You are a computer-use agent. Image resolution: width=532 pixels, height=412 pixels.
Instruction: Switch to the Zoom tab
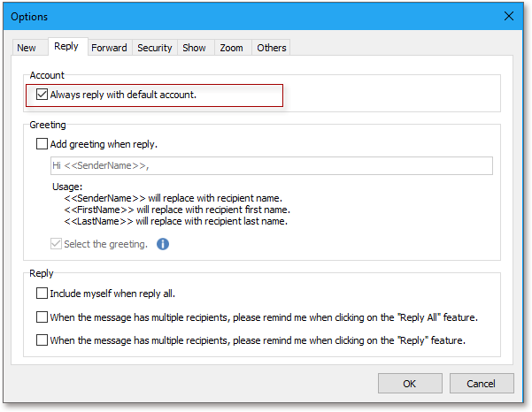coord(231,48)
